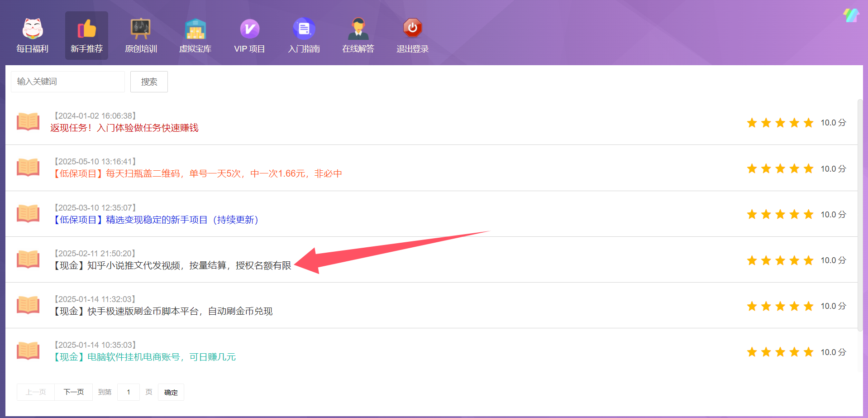Open 快手极速版刷金币脚本平台 link
868x418 pixels.
163,312
